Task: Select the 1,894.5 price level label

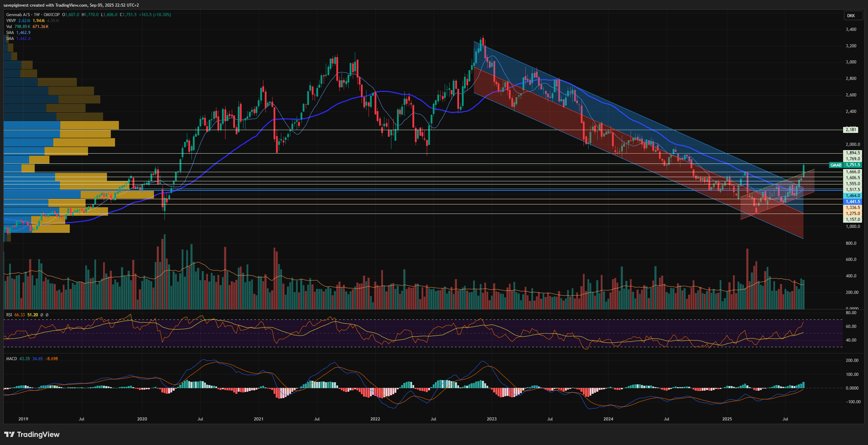Action: coord(853,153)
